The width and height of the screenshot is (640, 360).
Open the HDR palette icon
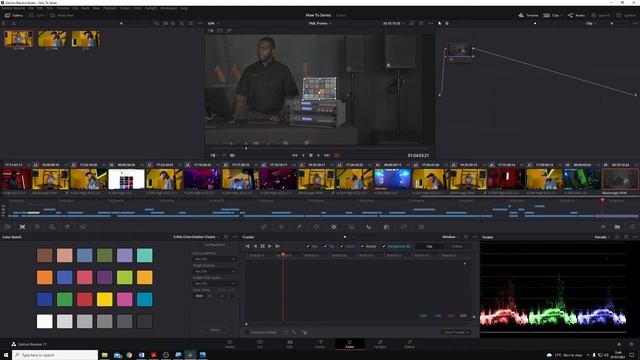point(52,227)
